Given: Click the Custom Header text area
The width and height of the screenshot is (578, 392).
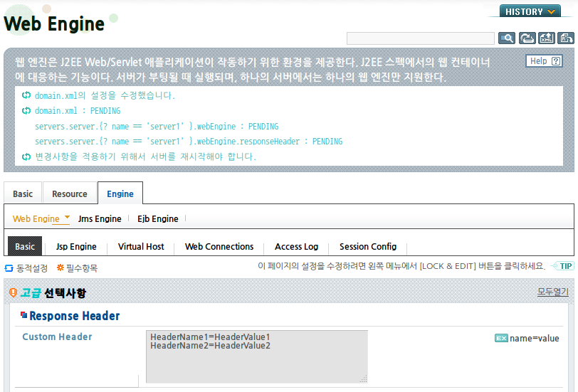Looking at the screenshot, I should [257, 356].
